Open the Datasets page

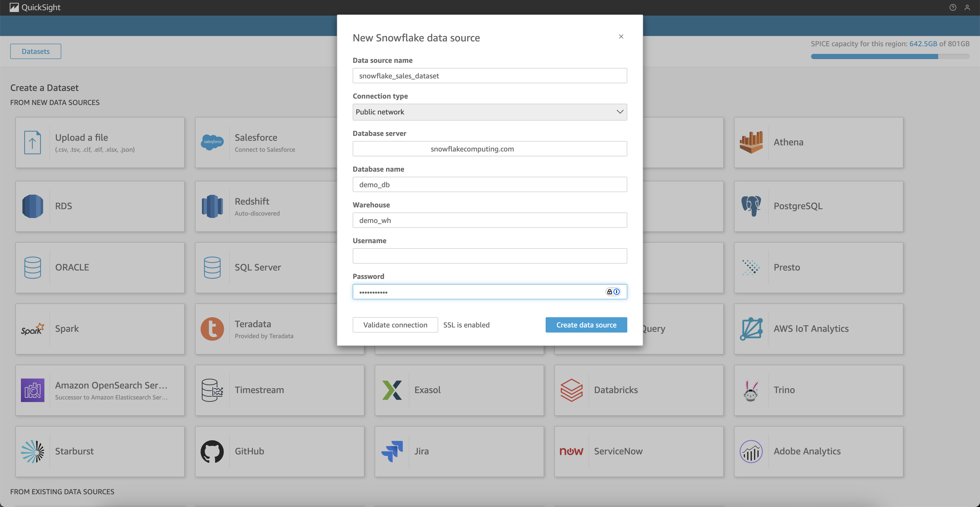point(35,51)
